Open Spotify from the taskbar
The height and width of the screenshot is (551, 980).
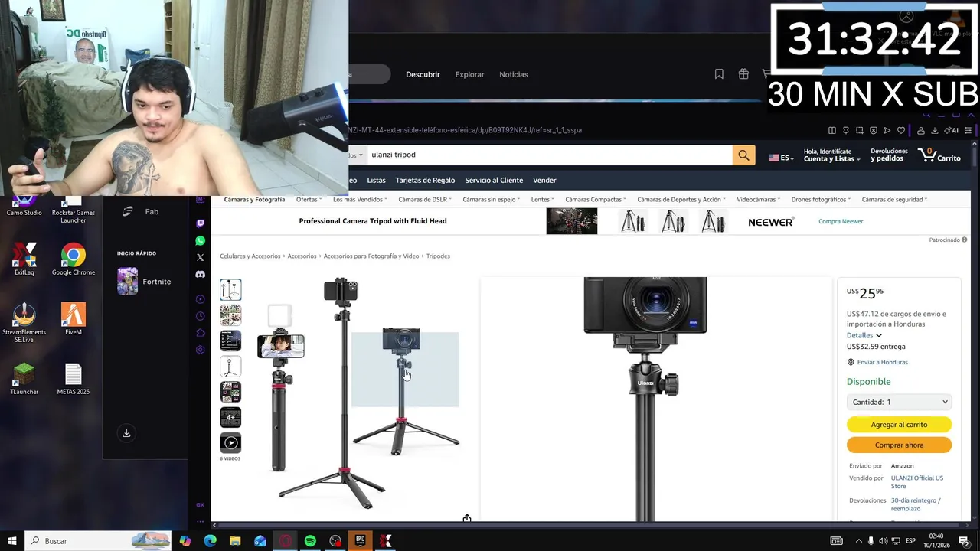[x=310, y=541]
